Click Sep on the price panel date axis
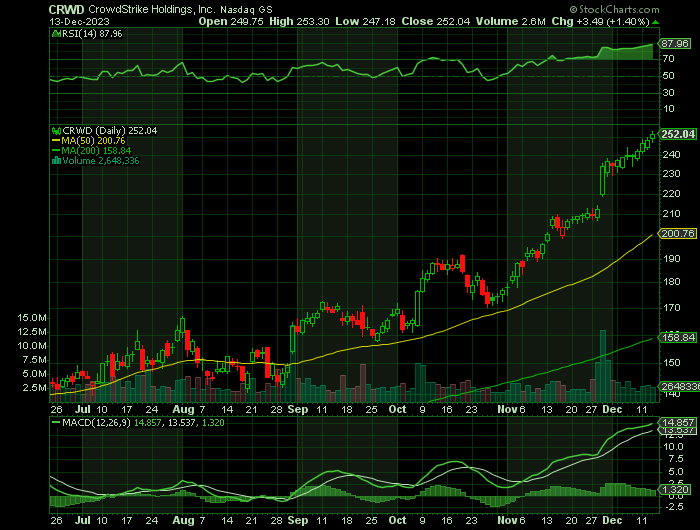 coord(298,409)
